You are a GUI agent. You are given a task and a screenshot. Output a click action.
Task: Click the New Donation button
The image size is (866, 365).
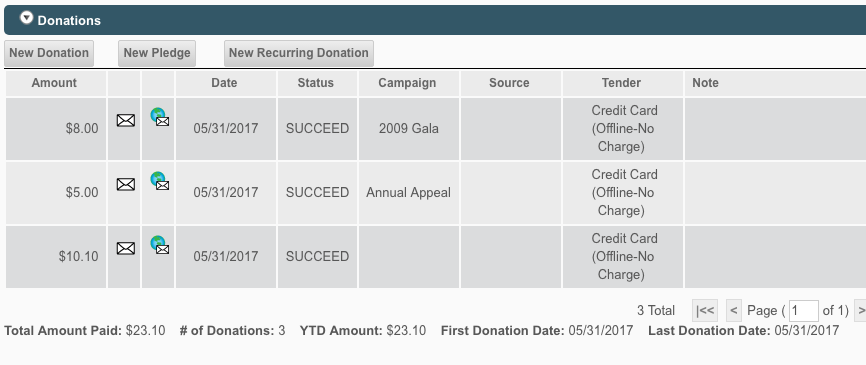(49, 53)
